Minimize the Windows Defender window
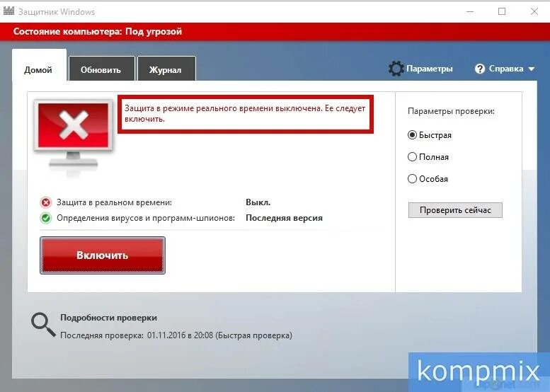Image resolution: width=550 pixels, height=392 pixels. 470,11
